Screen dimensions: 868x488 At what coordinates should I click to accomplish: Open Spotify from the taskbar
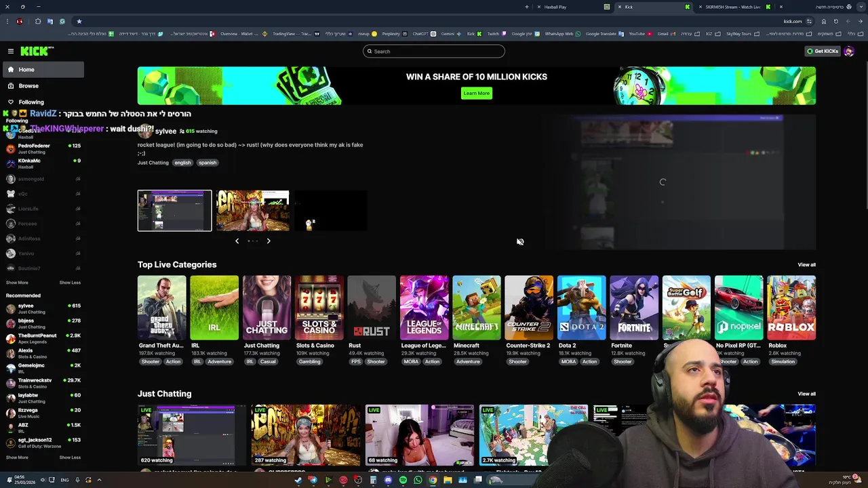(403, 480)
